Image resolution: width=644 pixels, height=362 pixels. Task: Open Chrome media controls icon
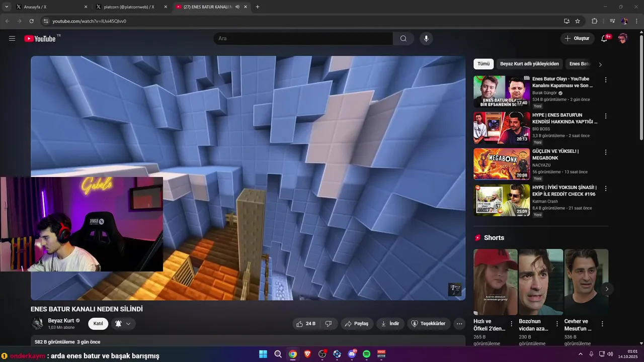pos(612,21)
